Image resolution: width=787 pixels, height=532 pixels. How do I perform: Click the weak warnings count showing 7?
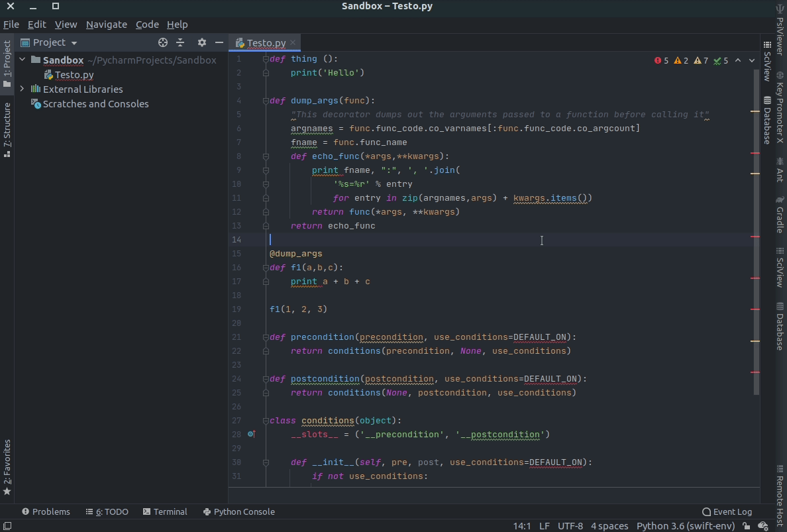(x=701, y=61)
